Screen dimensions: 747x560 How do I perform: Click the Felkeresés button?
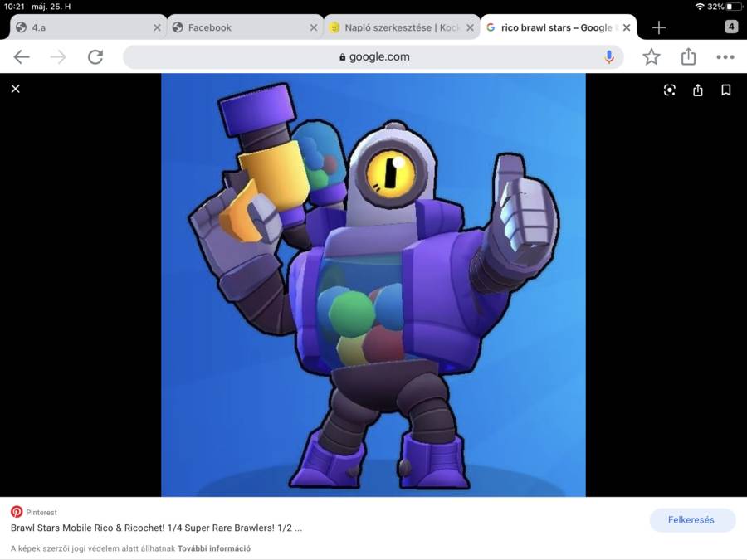coord(691,520)
